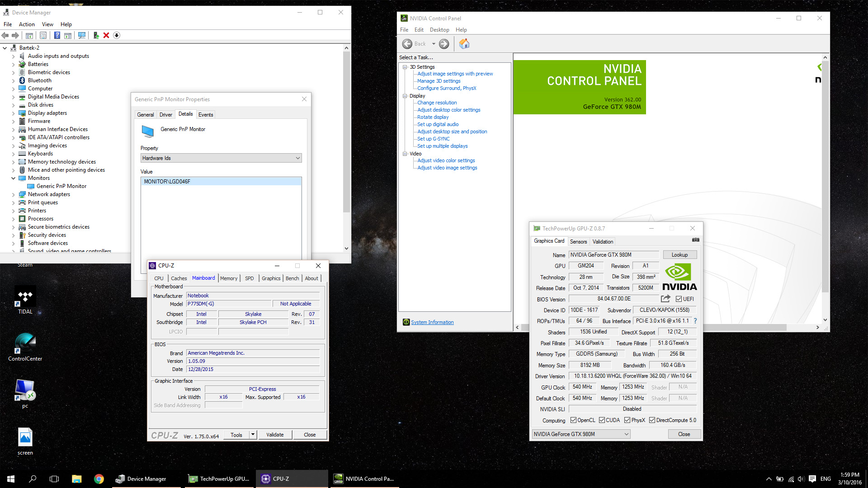Screen dimensions: 868x488
Task: Click the GPU-Z screenshot camera icon
Action: pos(696,240)
